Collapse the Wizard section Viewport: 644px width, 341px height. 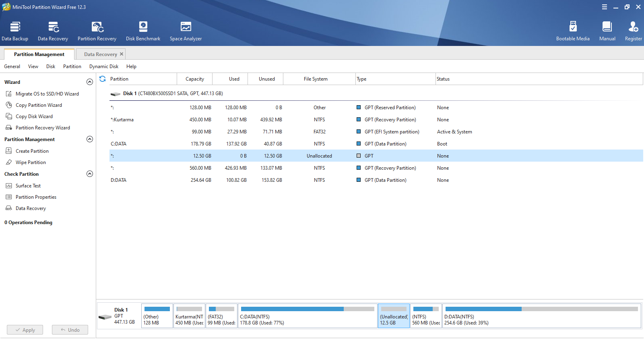pyautogui.click(x=90, y=82)
